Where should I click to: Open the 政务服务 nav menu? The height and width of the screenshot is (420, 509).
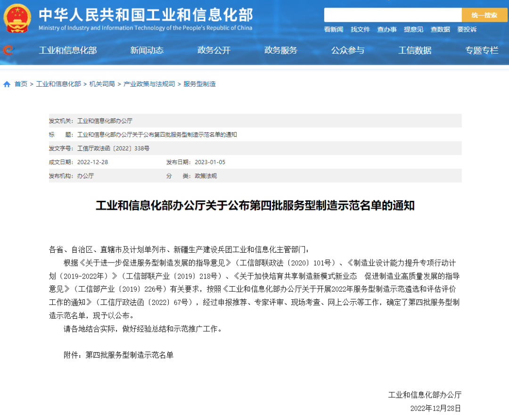click(281, 50)
